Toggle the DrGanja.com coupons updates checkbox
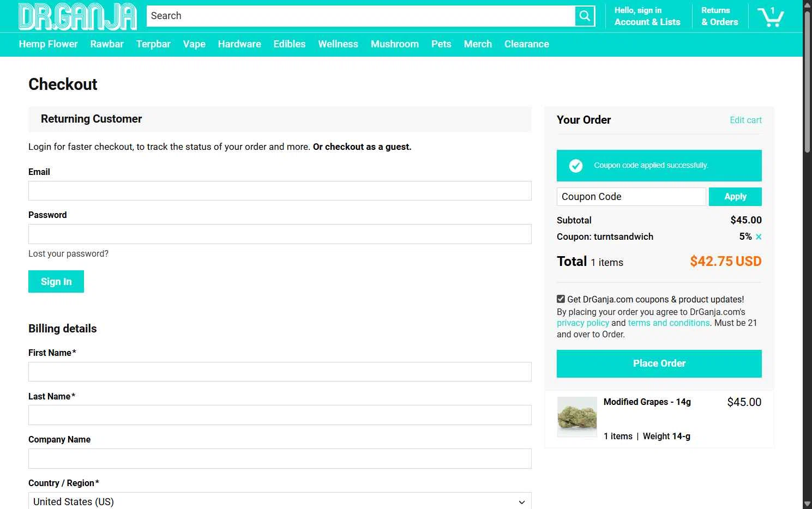 (561, 299)
